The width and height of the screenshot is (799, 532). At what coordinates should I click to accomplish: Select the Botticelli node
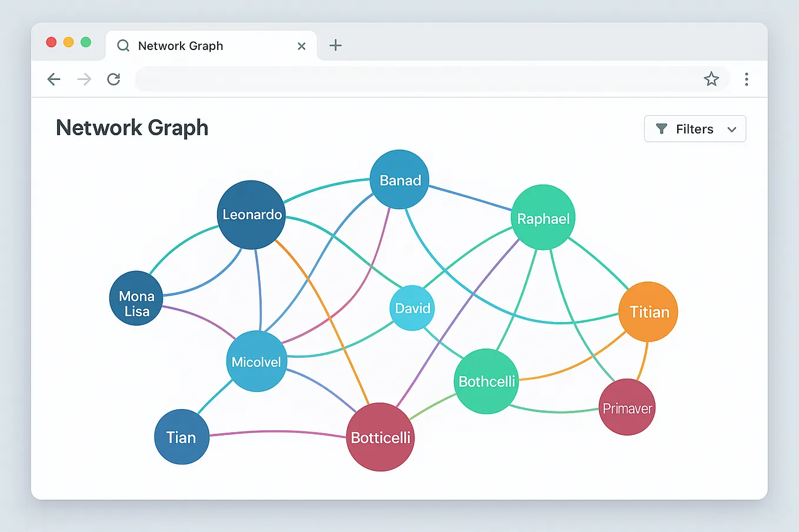380,437
